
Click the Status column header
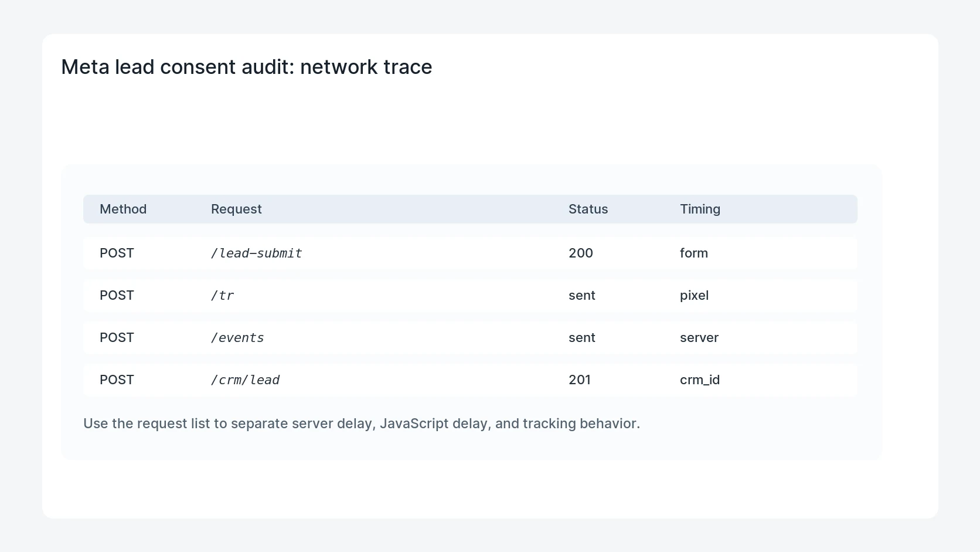coord(588,209)
